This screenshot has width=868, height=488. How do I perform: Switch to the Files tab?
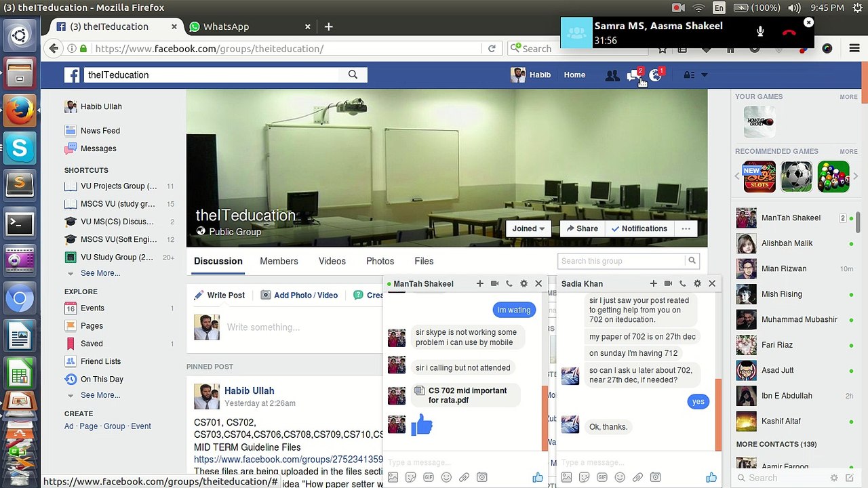pos(424,261)
